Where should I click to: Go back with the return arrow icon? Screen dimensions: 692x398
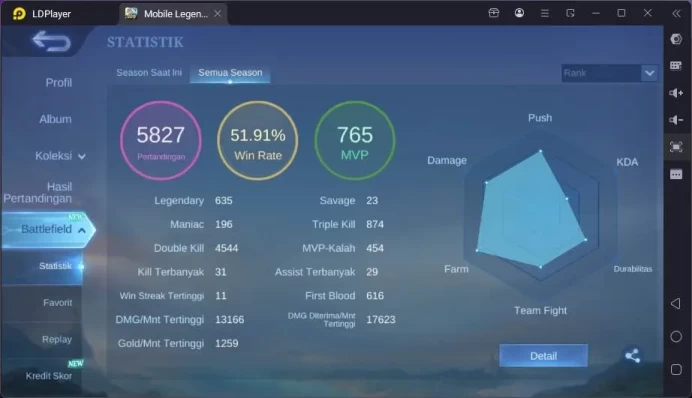[x=51, y=41]
